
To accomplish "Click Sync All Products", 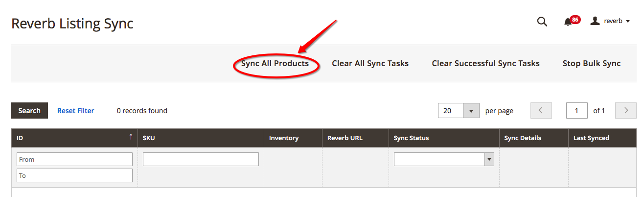I will point(275,63).
